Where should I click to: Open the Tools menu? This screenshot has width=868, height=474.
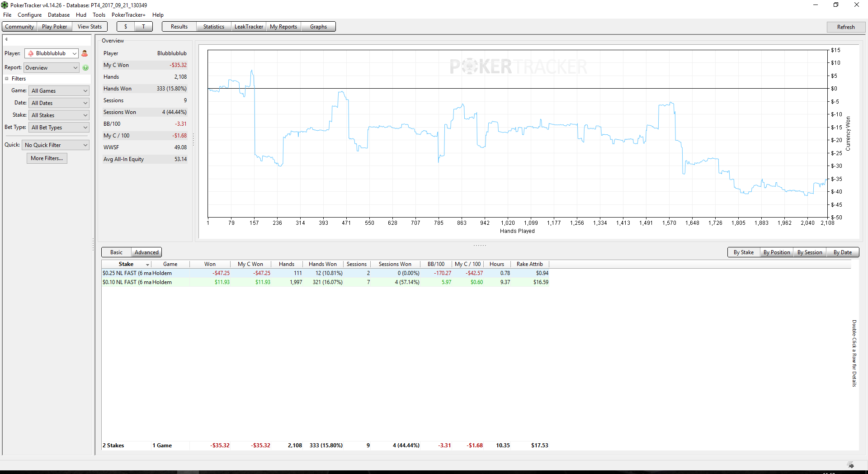click(x=99, y=15)
